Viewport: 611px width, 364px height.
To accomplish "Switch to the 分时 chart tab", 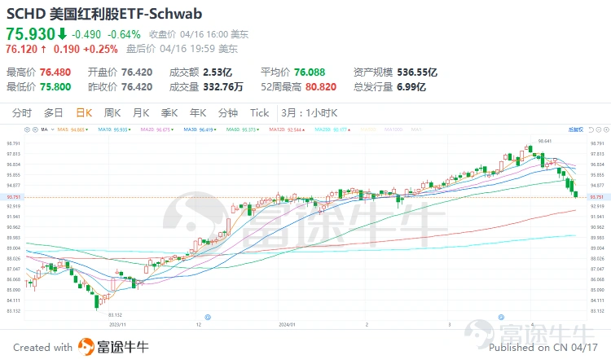I will pyautogui.click(x=21, y=113).
